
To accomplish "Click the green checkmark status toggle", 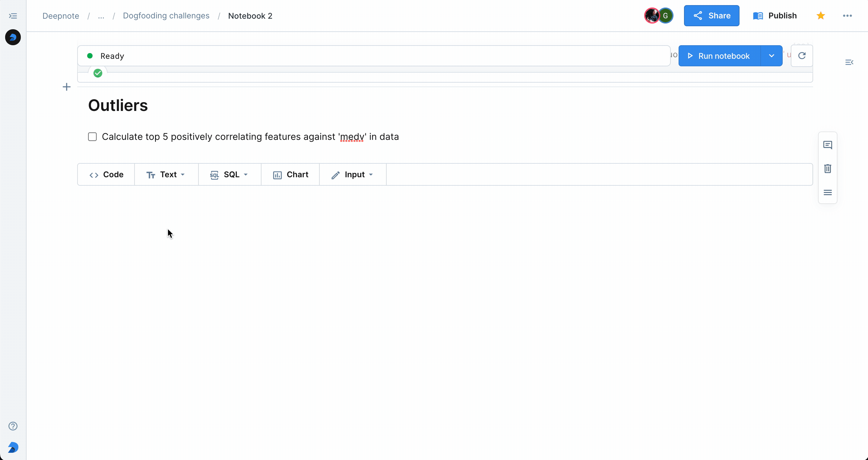I will coord(98,73).
